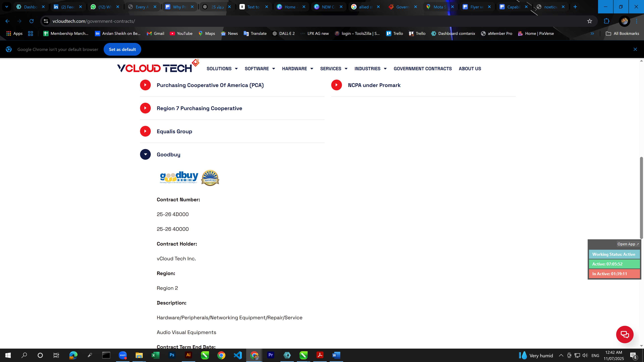This screenshot has height=362, width=644.
Task: Expand the Equalis Group section
Action: (x=145, y=131)
